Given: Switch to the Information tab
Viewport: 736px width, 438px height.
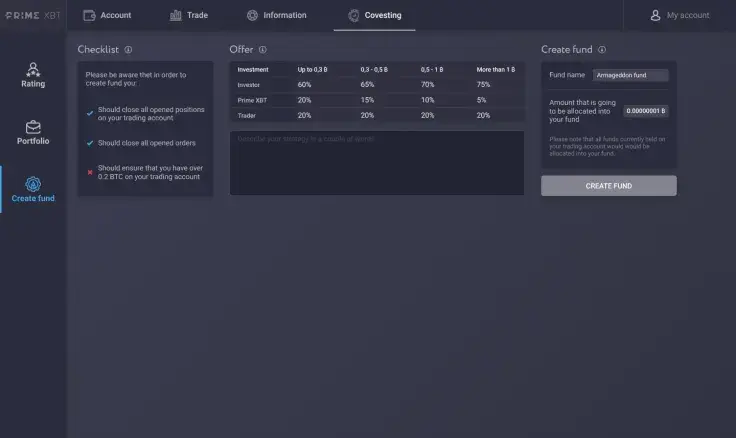Looking at the screenshot, I should point(277,15).
